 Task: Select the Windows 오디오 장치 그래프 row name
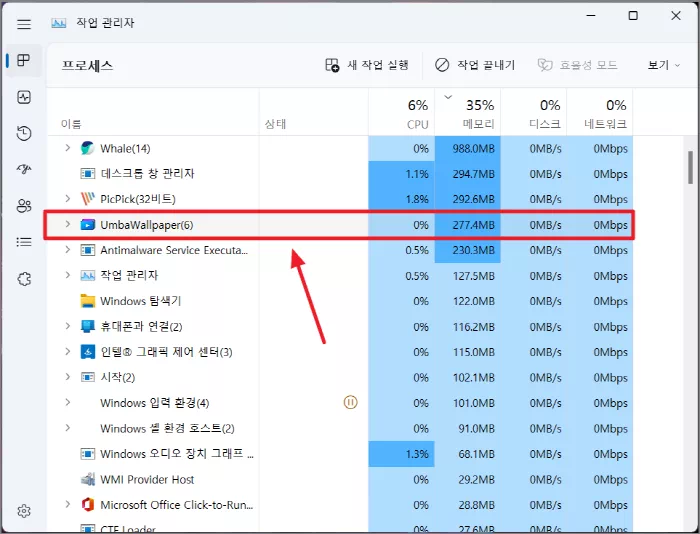tap(177, 454)
